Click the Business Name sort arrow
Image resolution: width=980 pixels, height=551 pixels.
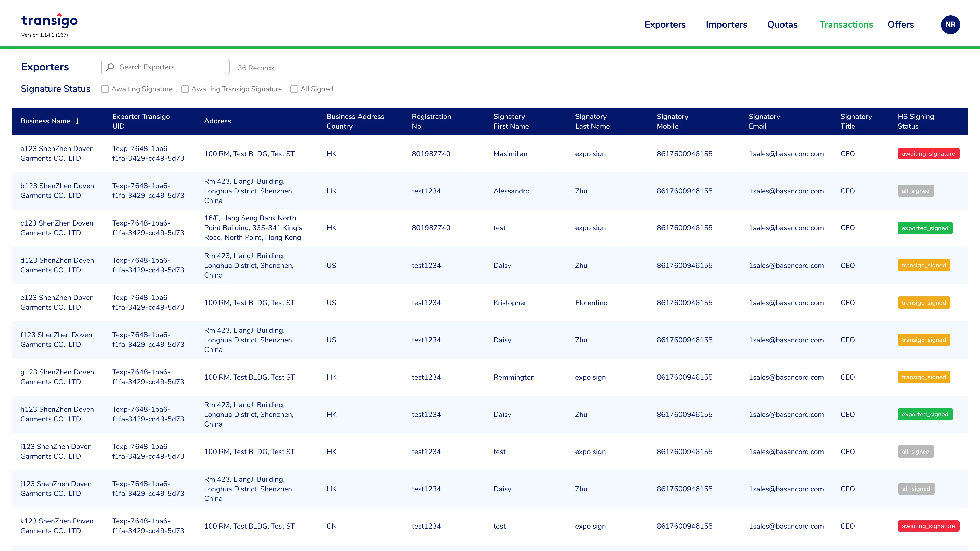tap(77, 121)
